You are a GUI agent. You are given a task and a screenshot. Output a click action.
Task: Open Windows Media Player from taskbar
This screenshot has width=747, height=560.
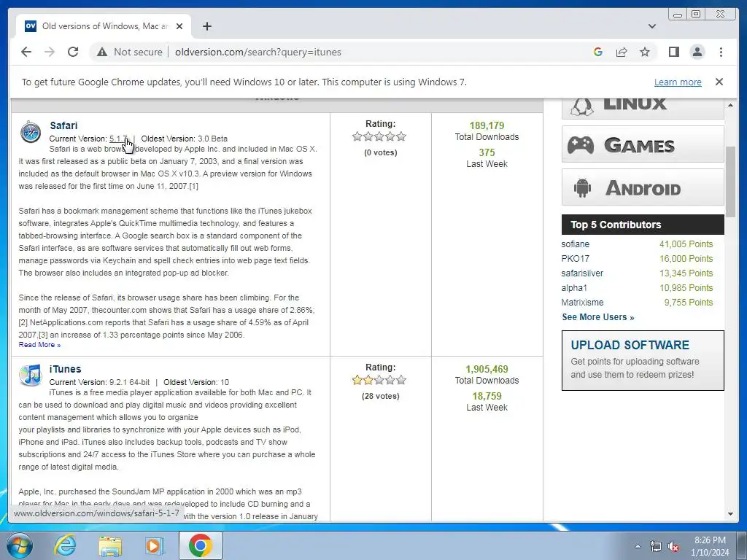tap(154, 545)
